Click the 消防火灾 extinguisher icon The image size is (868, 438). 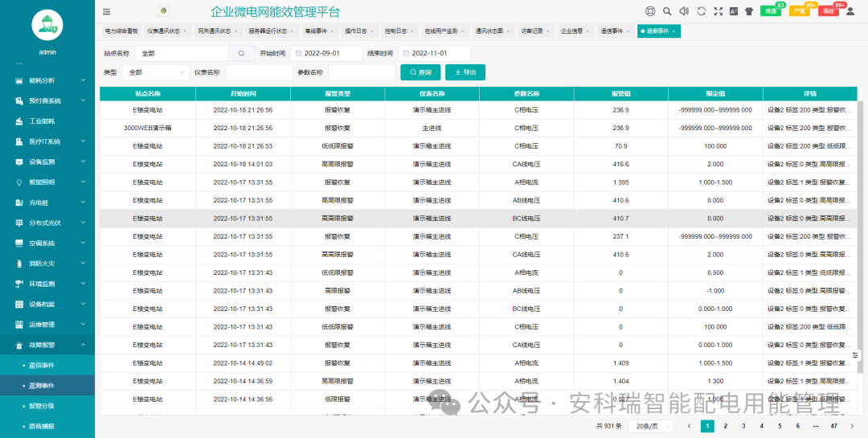[x=18, y=264]
